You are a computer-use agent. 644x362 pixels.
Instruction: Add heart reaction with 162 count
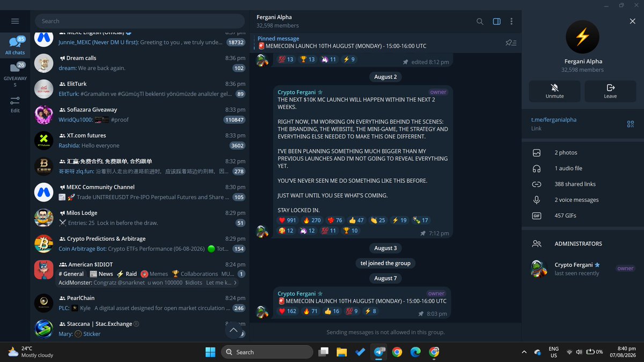[288, 311]
